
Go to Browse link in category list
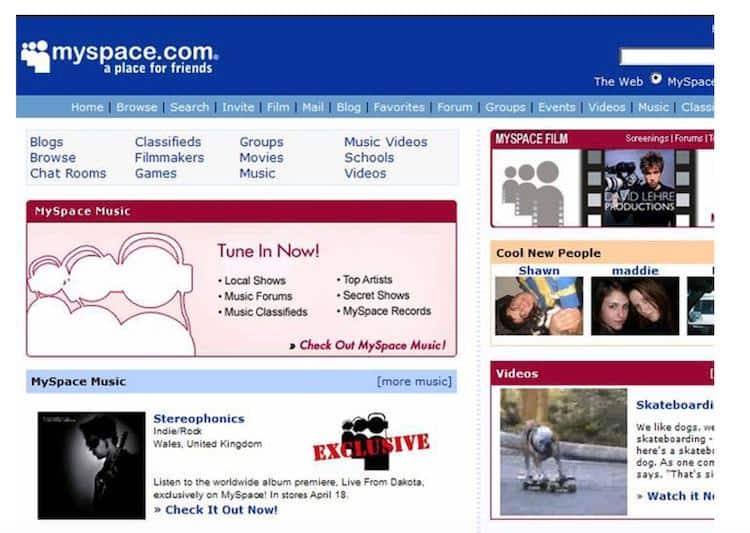click(x=53, y=157)
